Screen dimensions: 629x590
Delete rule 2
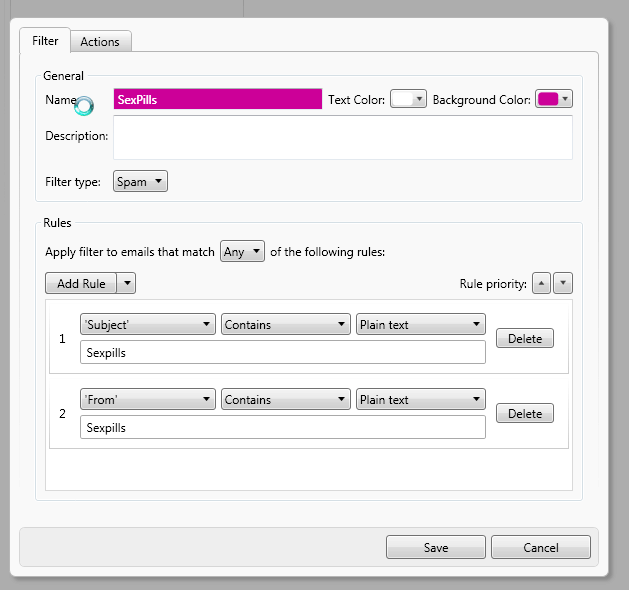pos(525,413)
